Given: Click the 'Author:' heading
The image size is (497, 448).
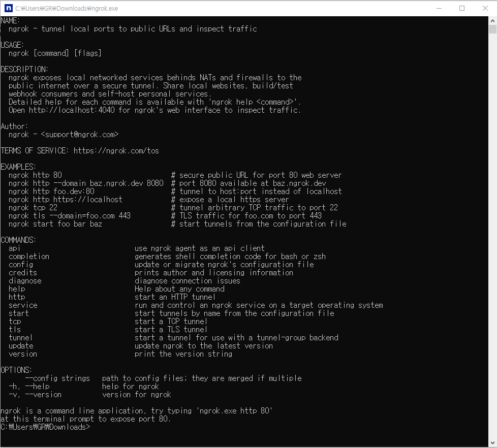Looking at the screenshot, I should coord(14,126).
